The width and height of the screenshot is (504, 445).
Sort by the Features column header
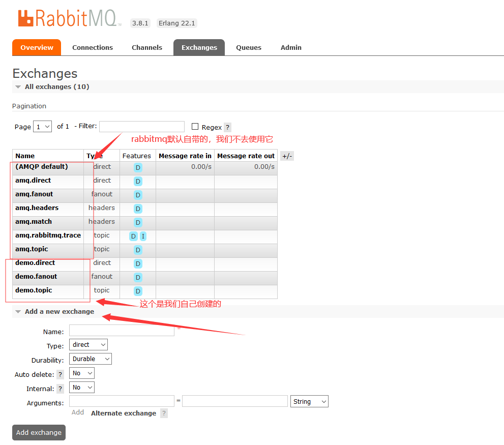(x=137, y=156)
